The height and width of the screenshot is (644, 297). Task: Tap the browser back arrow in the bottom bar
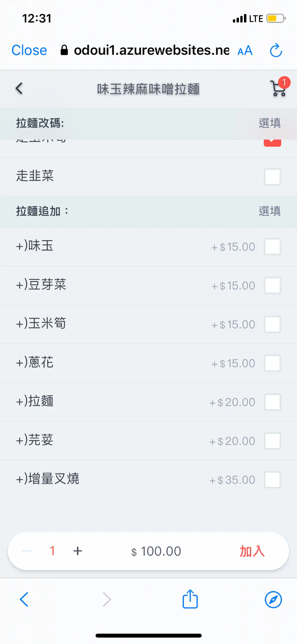pos(24,599)
